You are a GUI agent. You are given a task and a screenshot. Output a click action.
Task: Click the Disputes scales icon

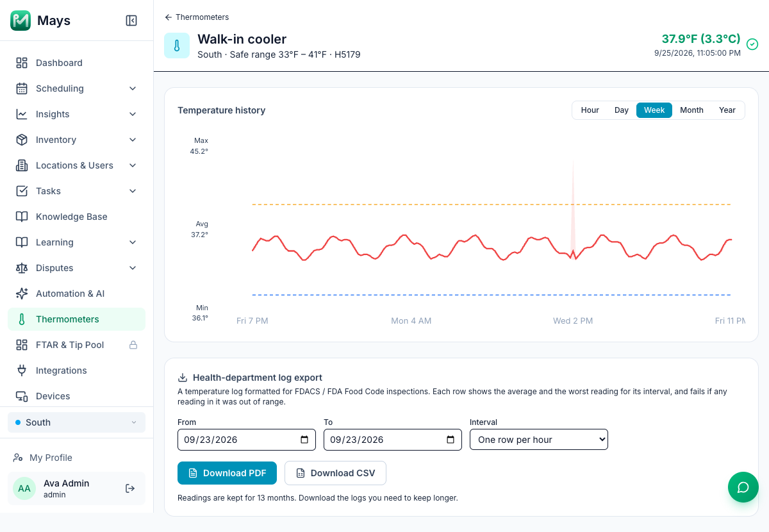[22, 268]
